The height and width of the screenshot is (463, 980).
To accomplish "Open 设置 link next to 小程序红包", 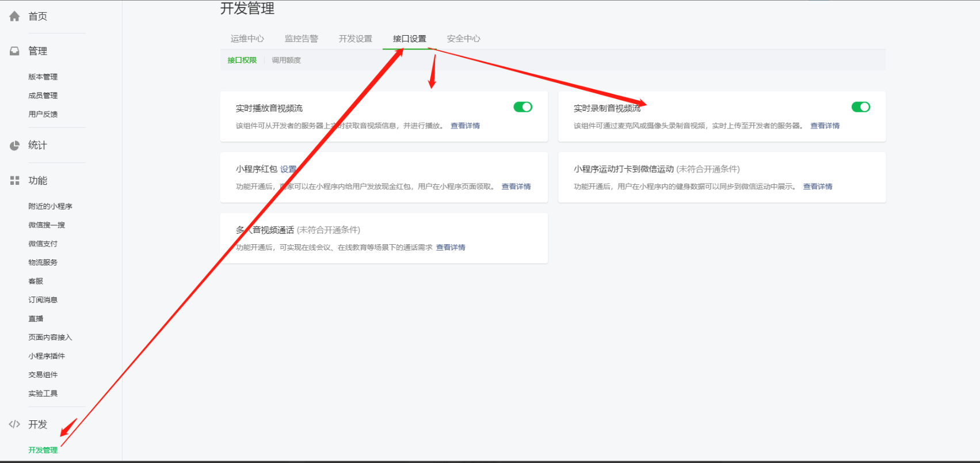I will 288,169.
